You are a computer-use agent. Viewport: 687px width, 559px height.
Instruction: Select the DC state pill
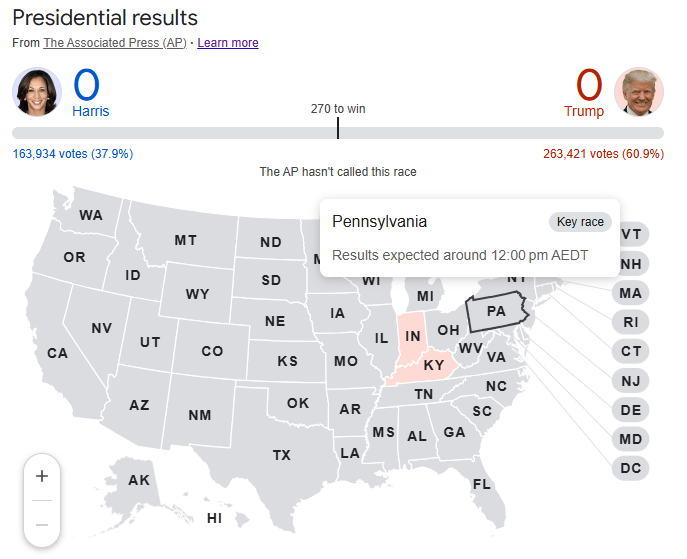(x=630, y=468)
